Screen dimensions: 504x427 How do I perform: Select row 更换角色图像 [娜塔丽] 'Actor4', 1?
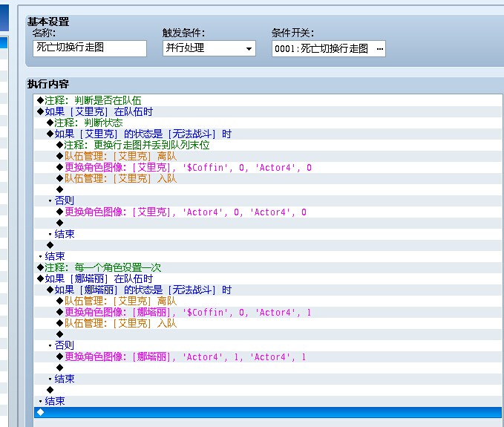[x=268, y=356]
